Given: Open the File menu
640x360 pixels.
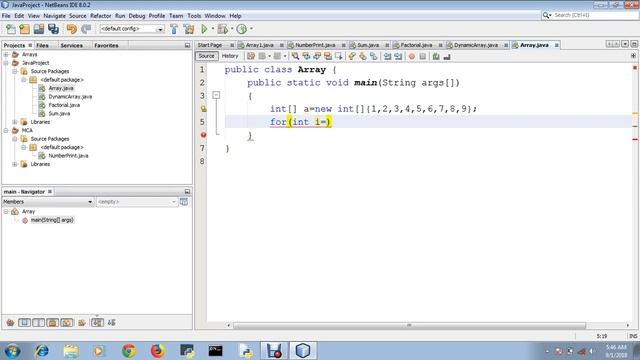Looking at the screenshot, I should [6, 16].
